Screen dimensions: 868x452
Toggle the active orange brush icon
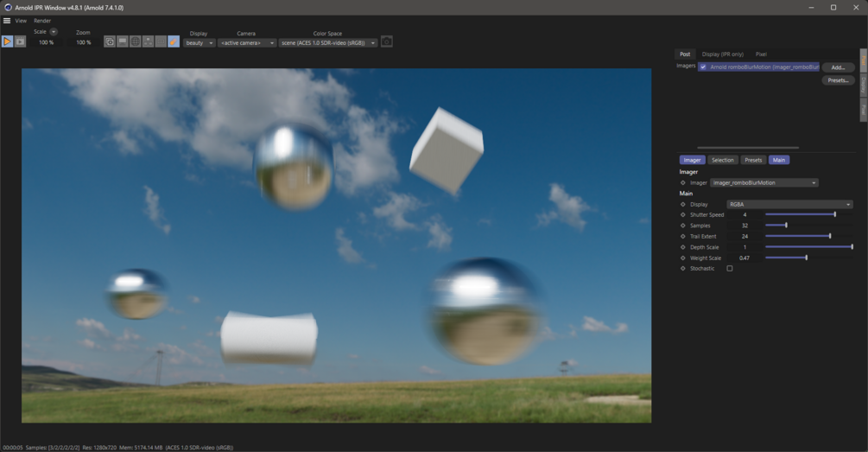tap(174, 41)
